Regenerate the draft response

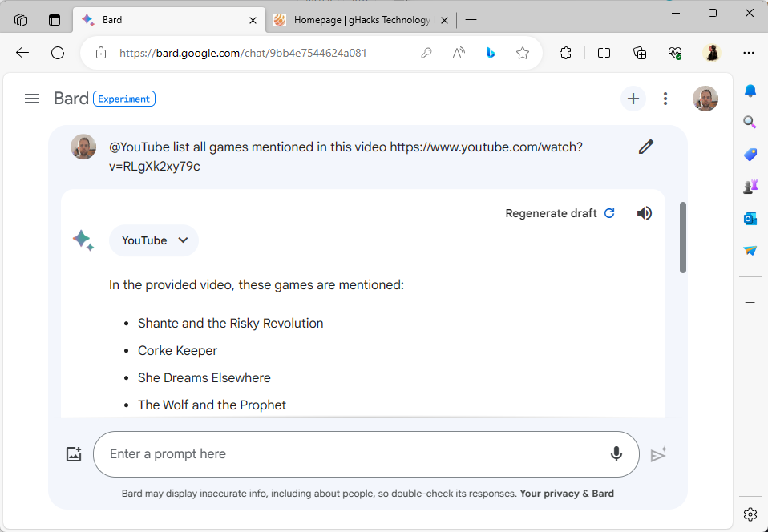(560, 213)
